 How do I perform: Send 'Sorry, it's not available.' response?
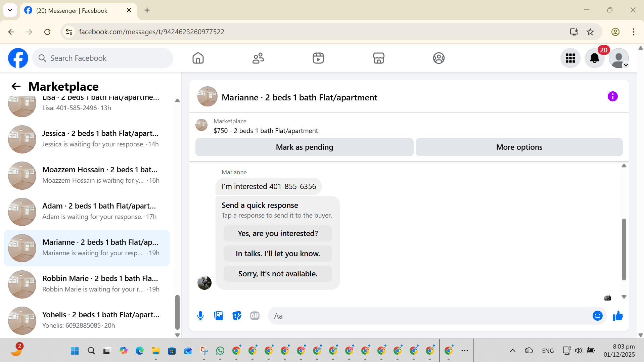278,274
